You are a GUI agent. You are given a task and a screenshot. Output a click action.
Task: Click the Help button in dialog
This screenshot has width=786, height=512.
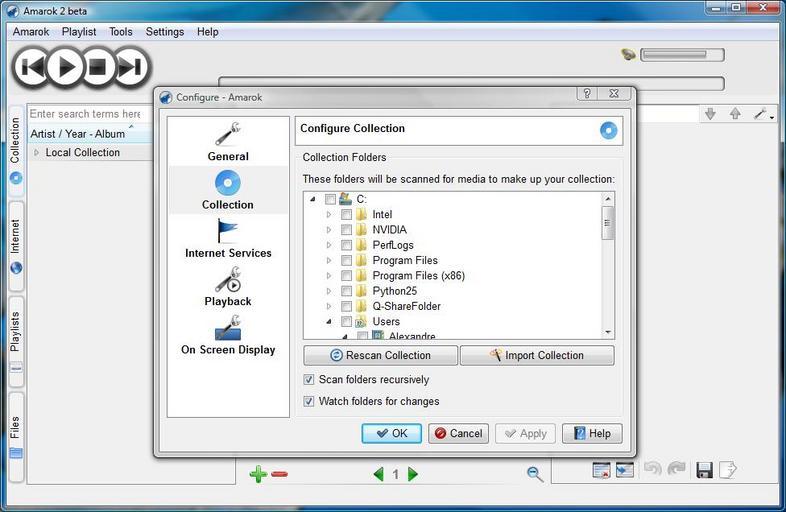[x=592, y=433]
